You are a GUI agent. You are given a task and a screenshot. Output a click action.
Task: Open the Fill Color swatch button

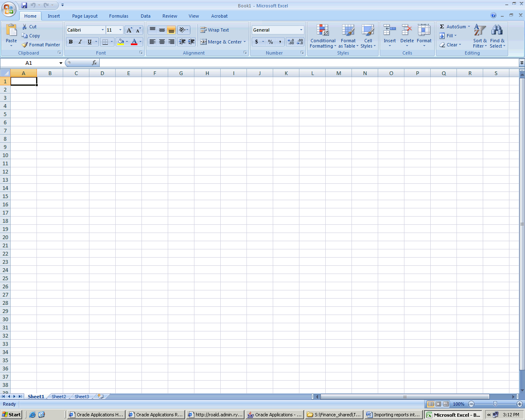121,42
